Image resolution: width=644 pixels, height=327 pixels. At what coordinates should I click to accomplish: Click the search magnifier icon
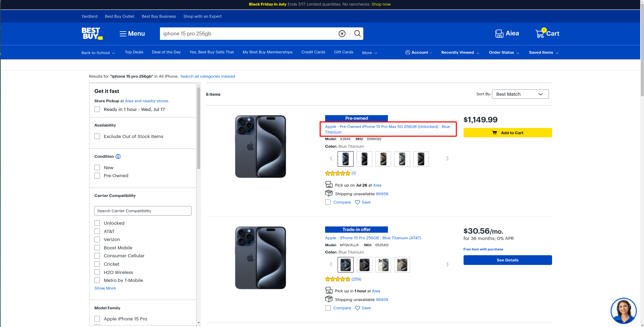pos(357,34)
